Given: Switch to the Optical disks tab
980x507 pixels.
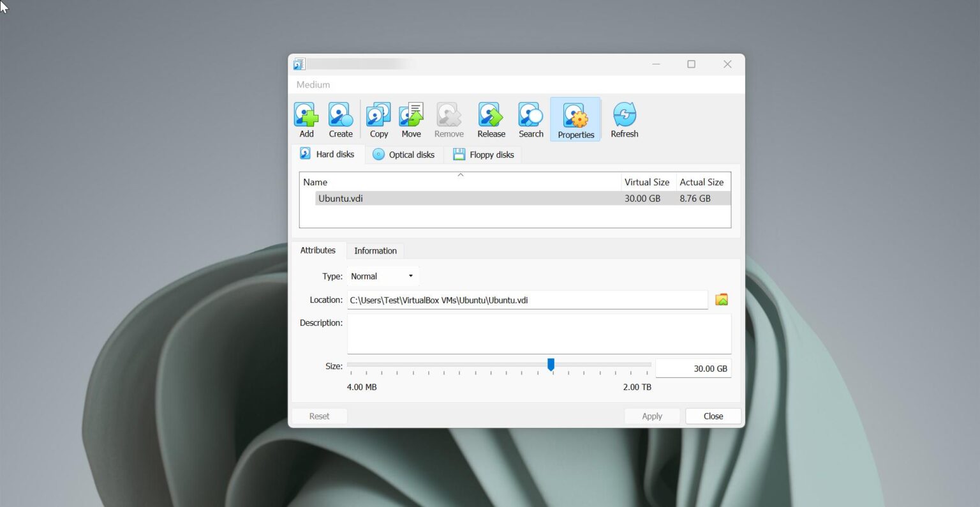Looking at the screenshot, I should (405, 154).
